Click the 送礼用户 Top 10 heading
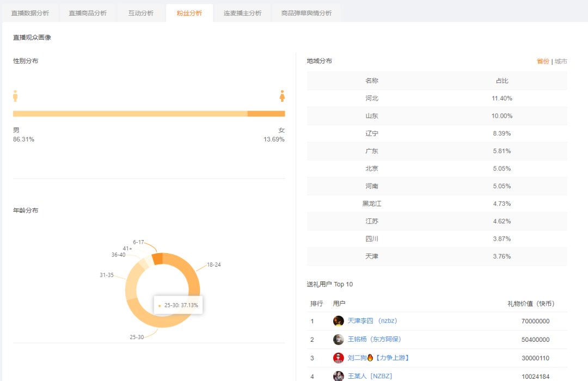 [329, 284]
